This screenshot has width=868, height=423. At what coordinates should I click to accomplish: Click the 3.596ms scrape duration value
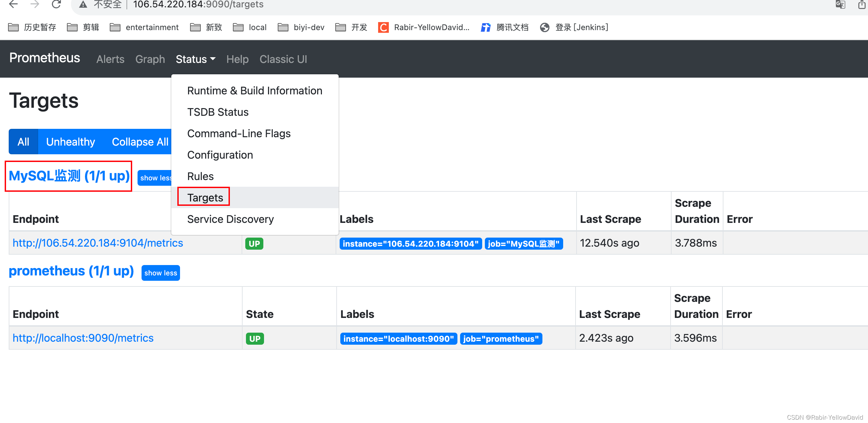[x=695, y=338]
